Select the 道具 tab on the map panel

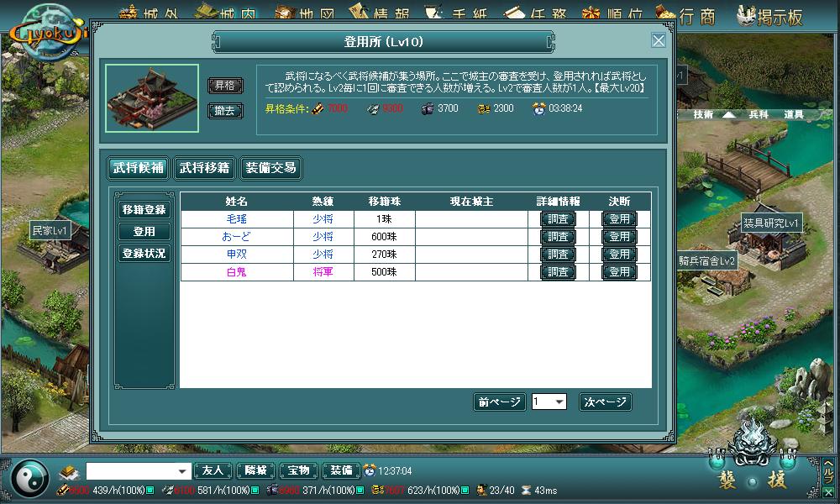click(x=794, y=114)
